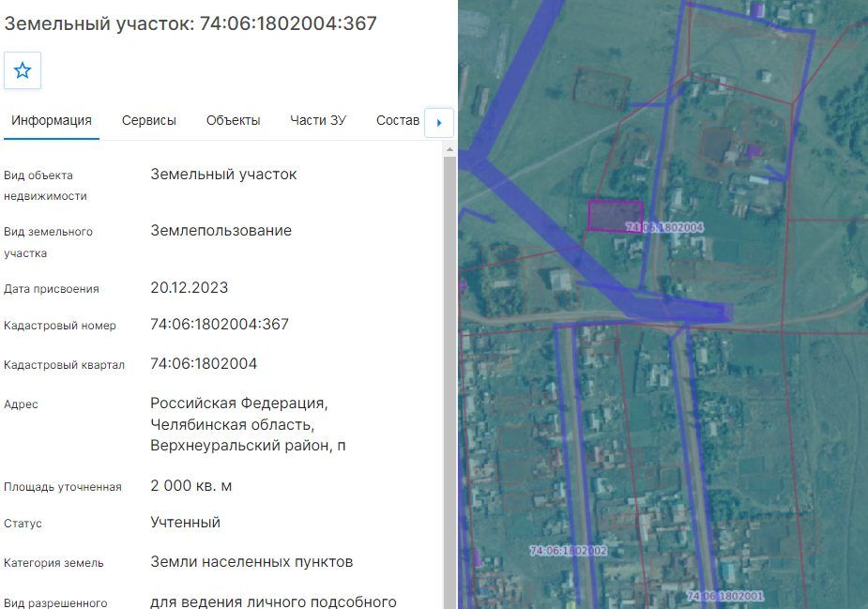
Task: Show more tabs with the right arrow
Action: [x=439, y=122]
